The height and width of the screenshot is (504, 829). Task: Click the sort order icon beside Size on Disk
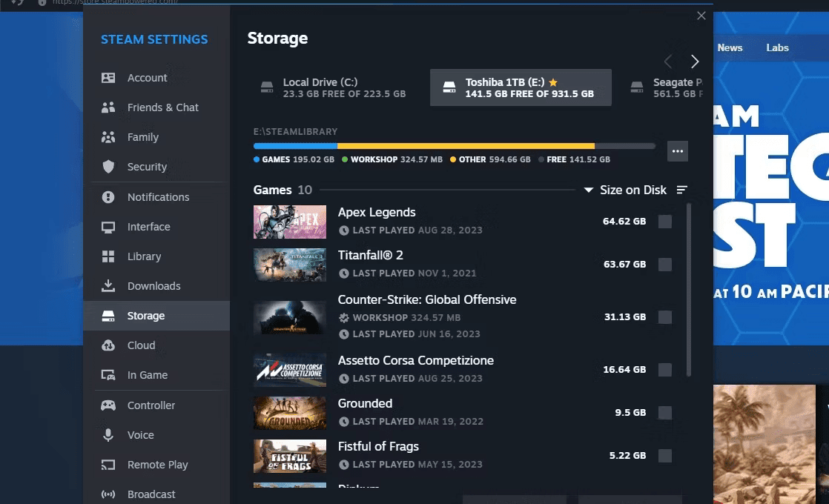[x=682, y=190]
